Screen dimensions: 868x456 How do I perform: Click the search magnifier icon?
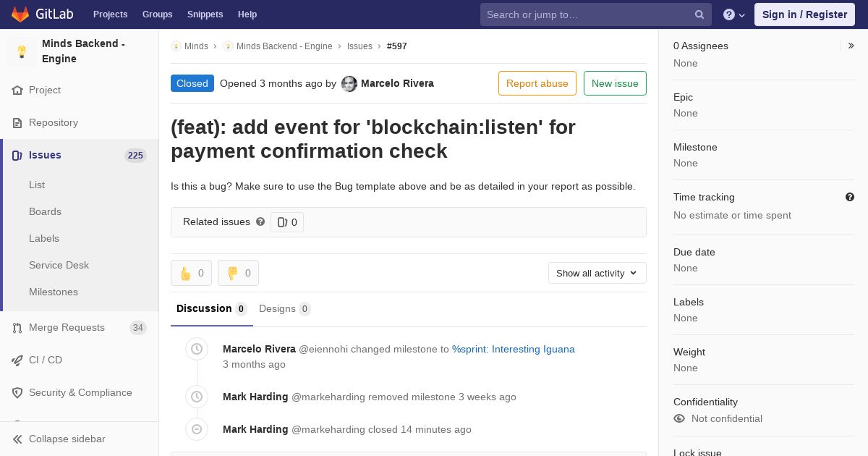[x=699, y=14]
